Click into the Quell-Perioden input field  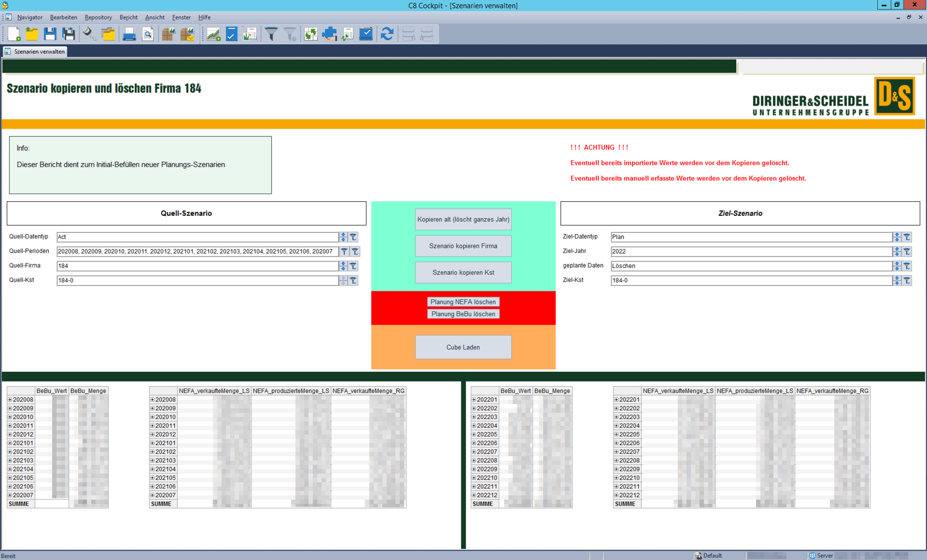[x=197, y=251]
